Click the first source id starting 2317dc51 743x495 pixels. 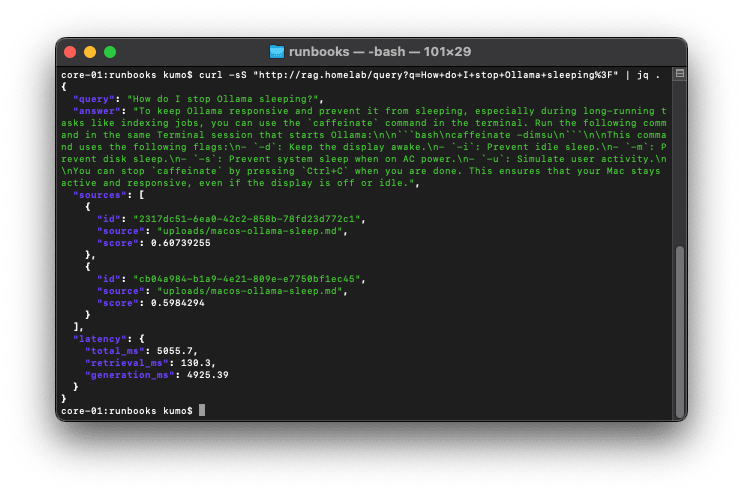pyautogui.click(x=239, y=218)
